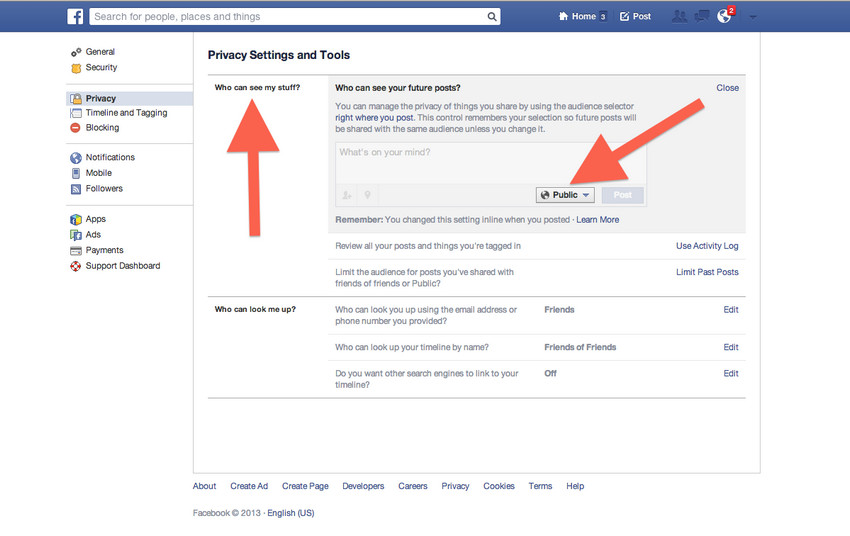Image resolution: width=850 pixels, height=536 pixels.
Task: Click the Limit Past Posts link
Action: (707, 272)
